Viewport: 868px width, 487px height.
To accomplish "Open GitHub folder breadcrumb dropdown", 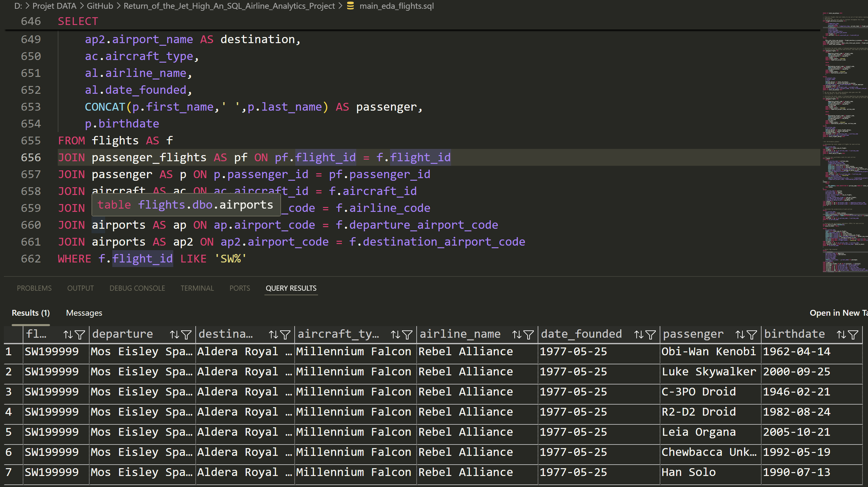I will pyautogui.click(x=100, y=6).
